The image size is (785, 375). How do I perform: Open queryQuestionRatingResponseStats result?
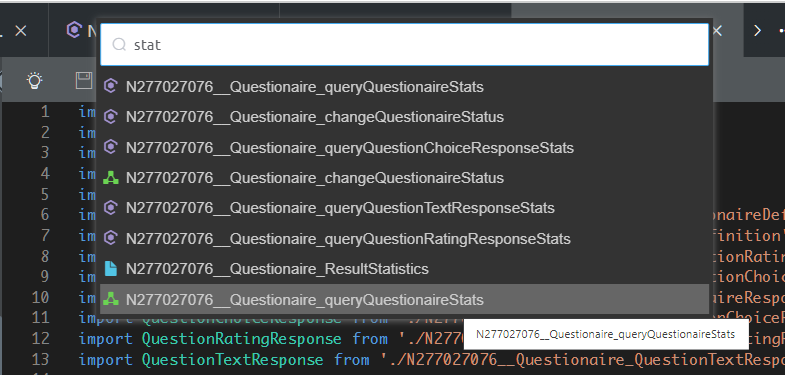(405, 239)
